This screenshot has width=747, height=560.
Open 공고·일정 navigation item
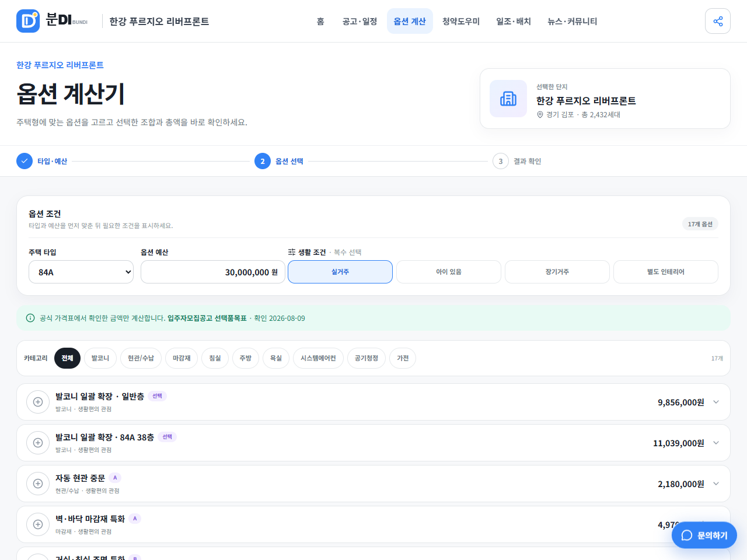point(360,21)
